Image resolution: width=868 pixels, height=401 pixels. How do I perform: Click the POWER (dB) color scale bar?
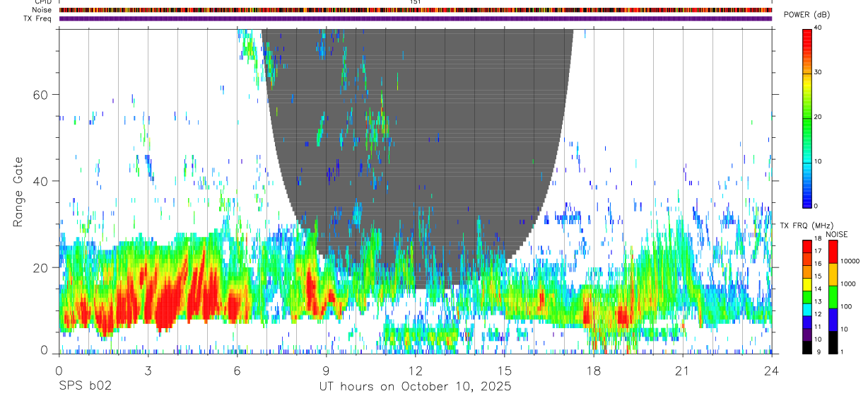tap(807, 117)
